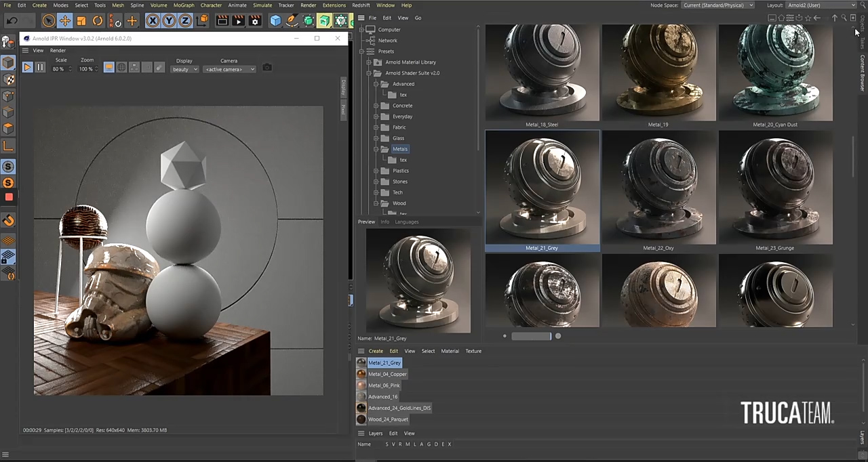Image resolution: width=868 pixels, height=462 pixels.
Task: Activate the Rotate tool
Action: [98, 21]
